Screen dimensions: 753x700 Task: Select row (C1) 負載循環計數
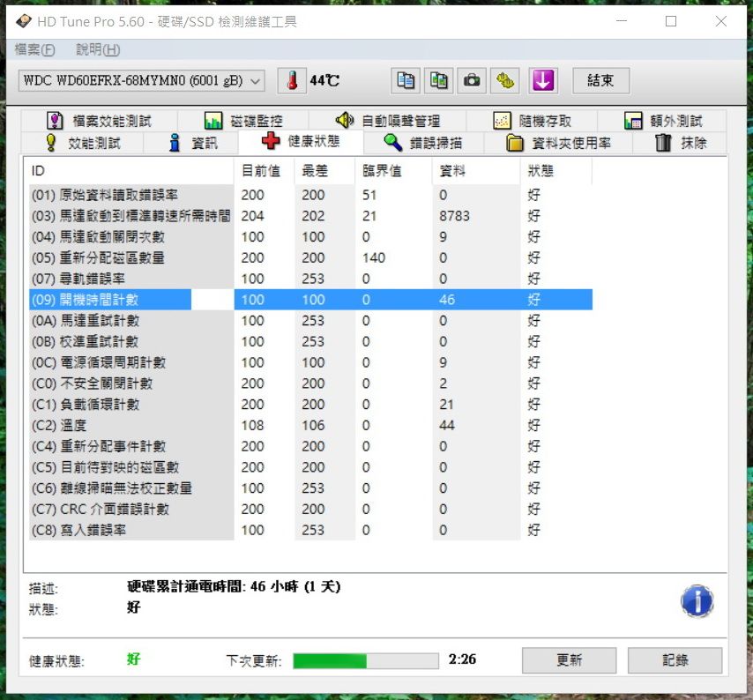[310, 405]
